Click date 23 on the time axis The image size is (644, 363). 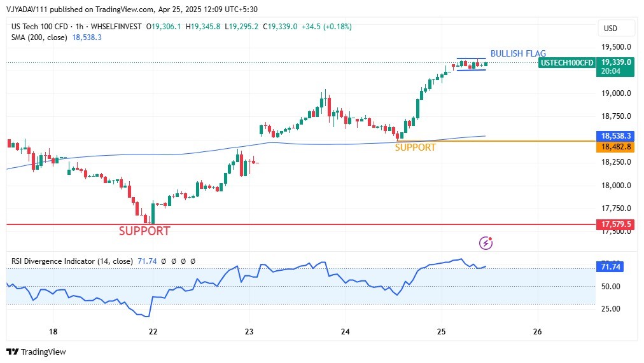coord(249,332)
